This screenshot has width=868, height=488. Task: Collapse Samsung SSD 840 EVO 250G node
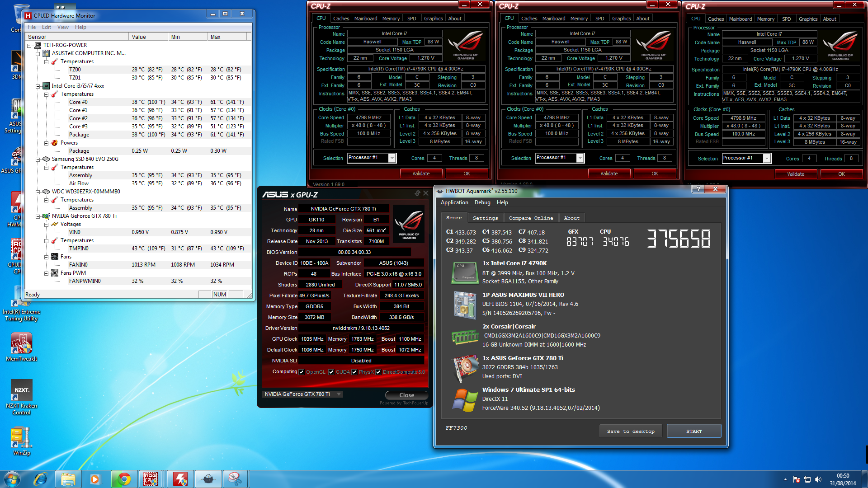click(x=38, y=159)
